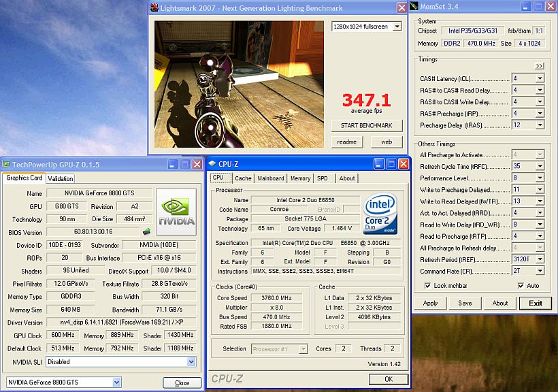The image size is (558, 392).
Task: Minimize the MemSet window
Action: (526, 6)
